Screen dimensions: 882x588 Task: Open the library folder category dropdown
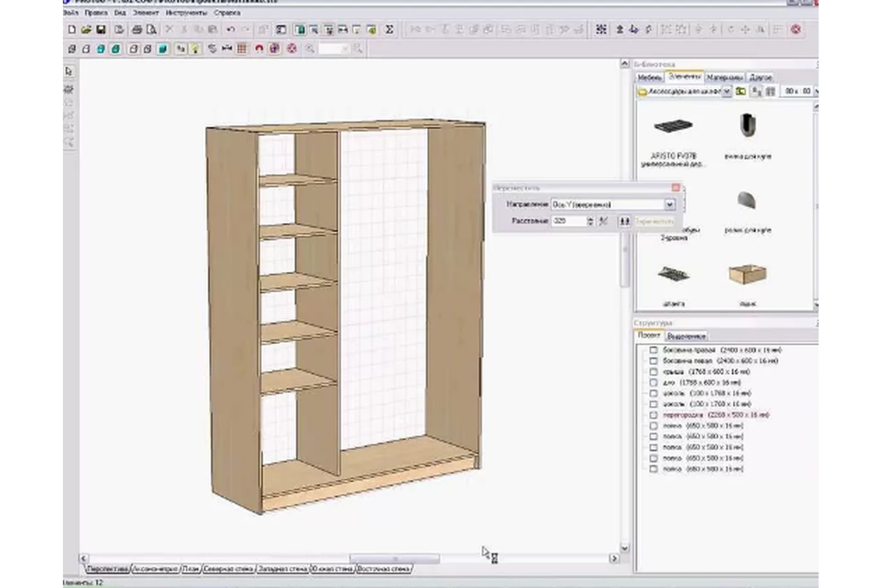tap(726, 92)
